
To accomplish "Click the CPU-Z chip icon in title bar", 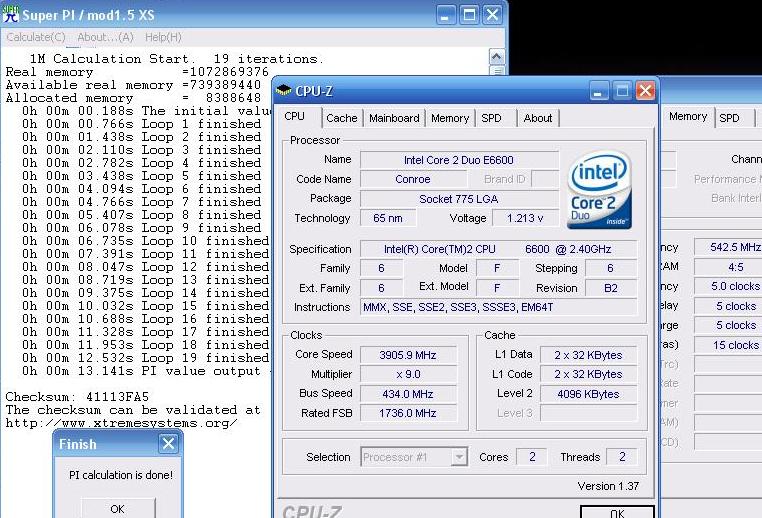I will click(x=283, y=90).
